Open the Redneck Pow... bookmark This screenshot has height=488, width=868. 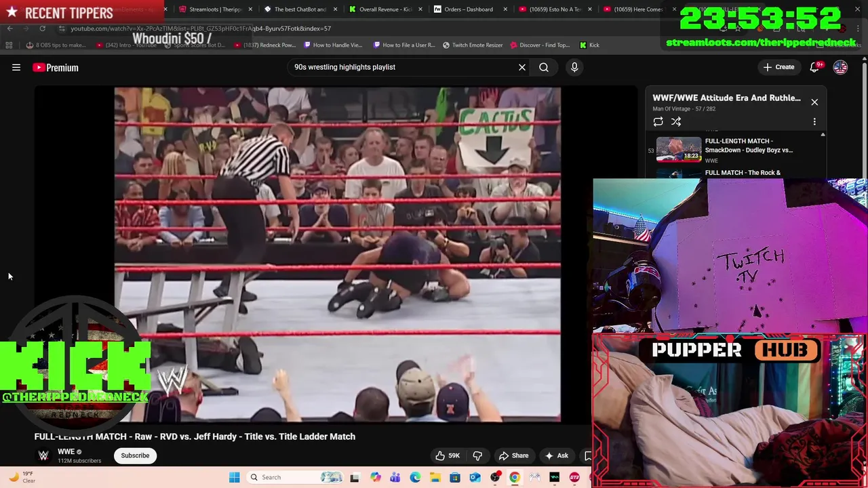point(264,45)
